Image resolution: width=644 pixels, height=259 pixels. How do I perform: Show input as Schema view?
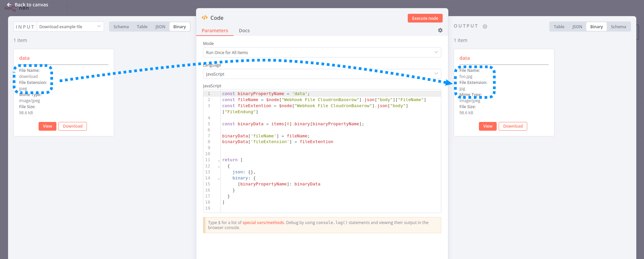pos(121,27)
